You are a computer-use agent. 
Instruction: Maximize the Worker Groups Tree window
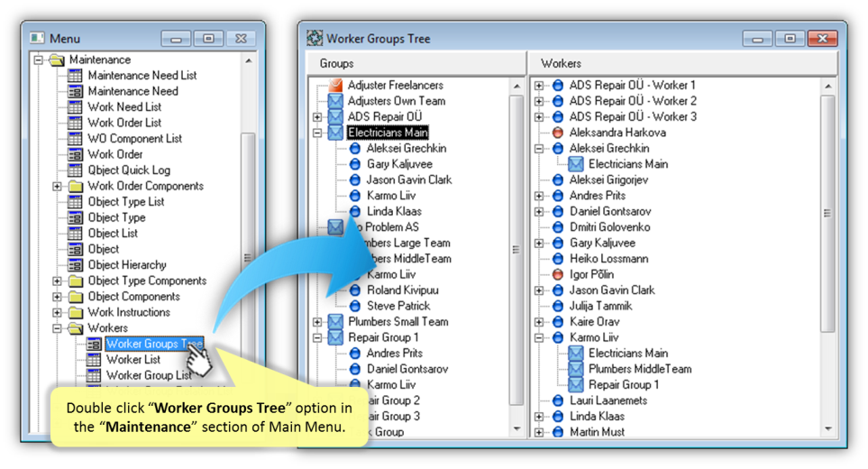click(x=790, y=39)
